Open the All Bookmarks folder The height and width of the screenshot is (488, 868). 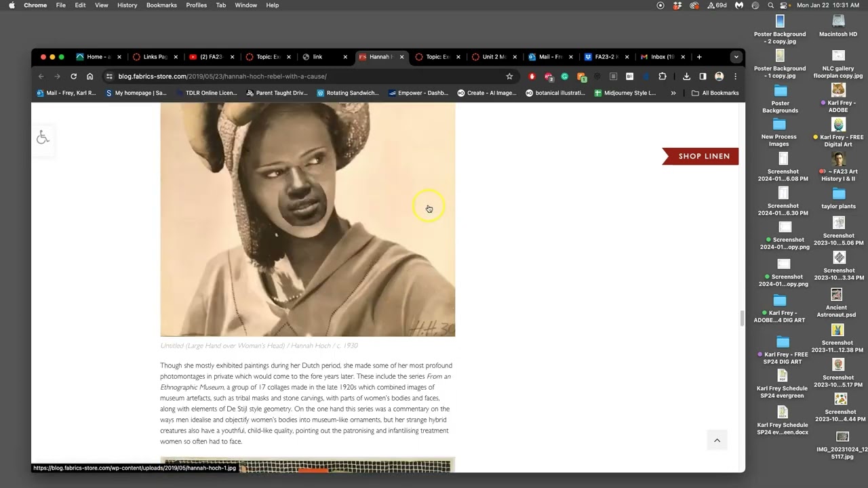(715, 93)
